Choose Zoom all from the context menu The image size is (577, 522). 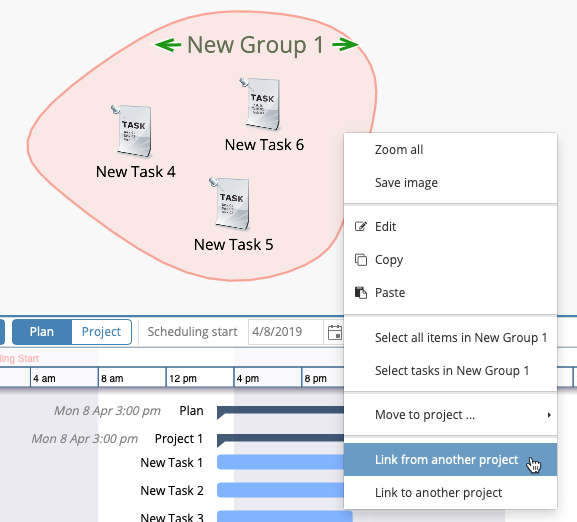pyautogui.click(x=450, y=150)
